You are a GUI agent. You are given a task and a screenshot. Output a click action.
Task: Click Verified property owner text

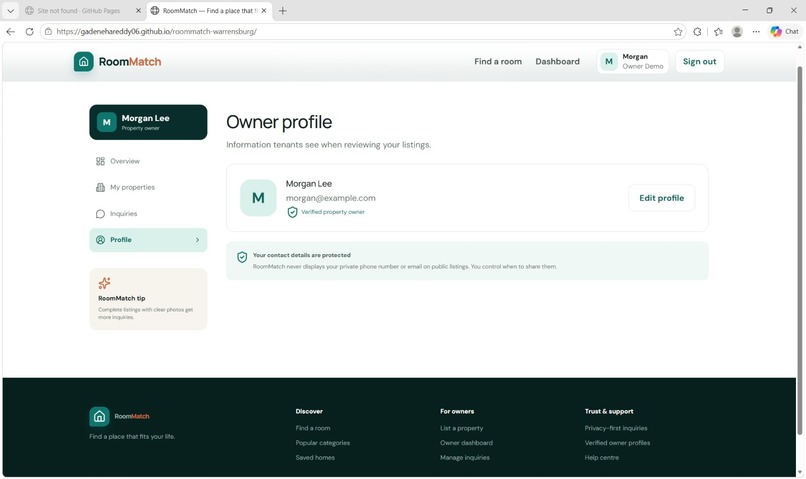(333, 212)
